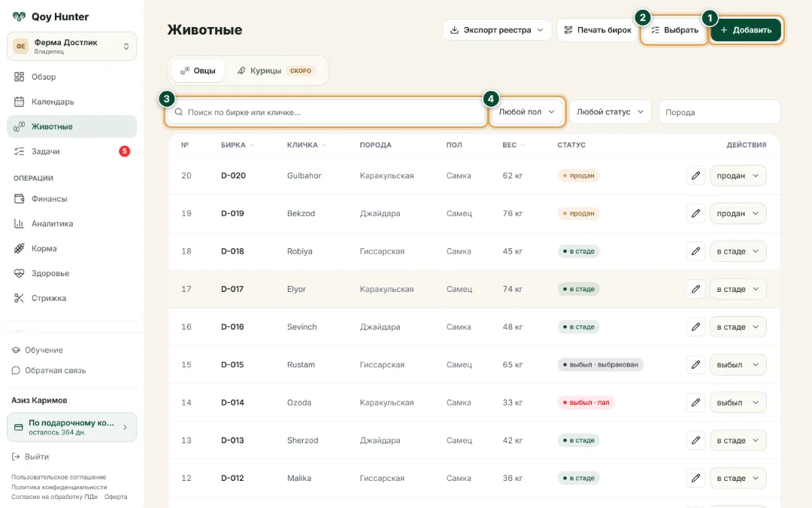
Task: Click the Печать бирок button
Action: (x=598, y=30)
